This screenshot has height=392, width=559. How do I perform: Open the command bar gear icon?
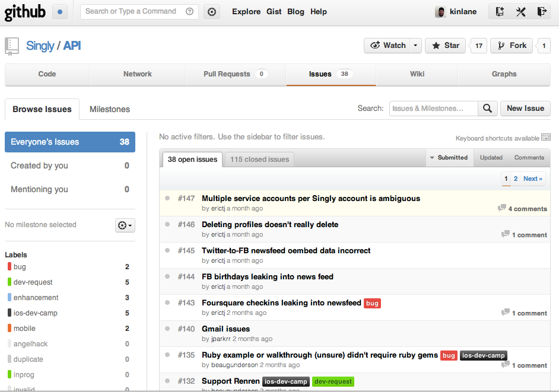[x=211, y=11]
